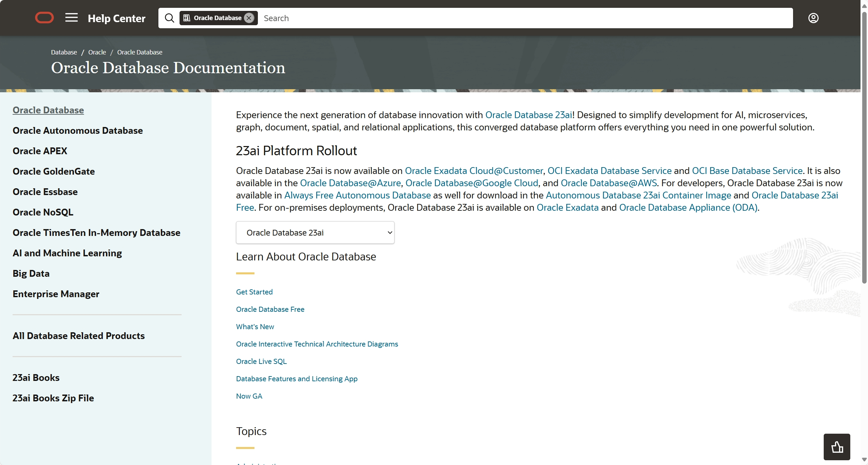This screenshot has width=868, height=465.
Task: Open Oracle APEX in sidebar
Action: (40, 151)
